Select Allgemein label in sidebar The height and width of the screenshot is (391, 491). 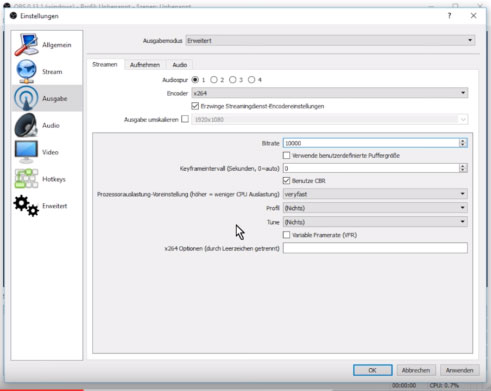[x=56, y=45]
